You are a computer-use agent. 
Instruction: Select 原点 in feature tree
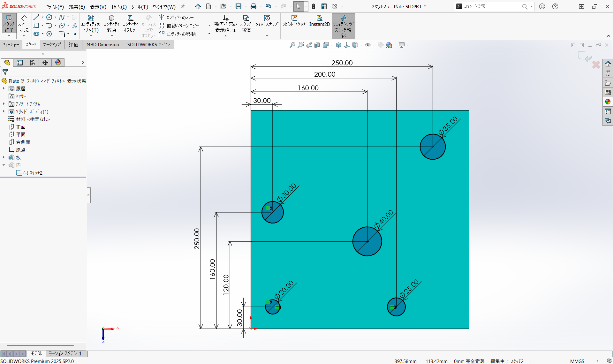point(21,150)
